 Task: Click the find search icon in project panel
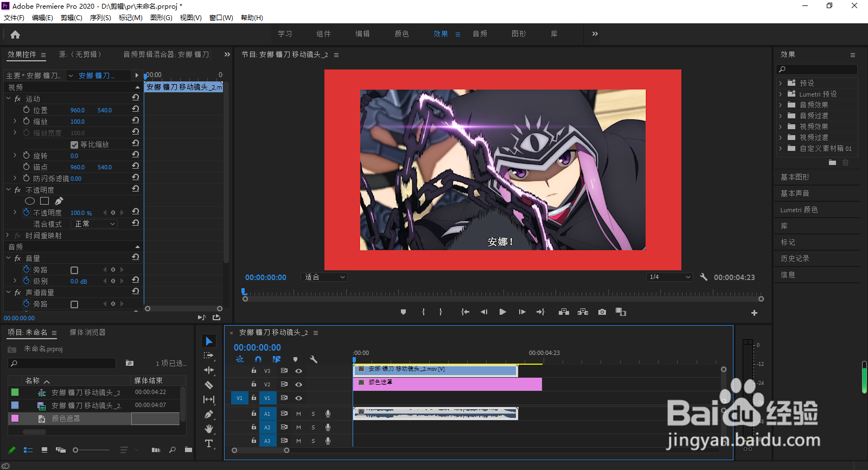(173, 450)
